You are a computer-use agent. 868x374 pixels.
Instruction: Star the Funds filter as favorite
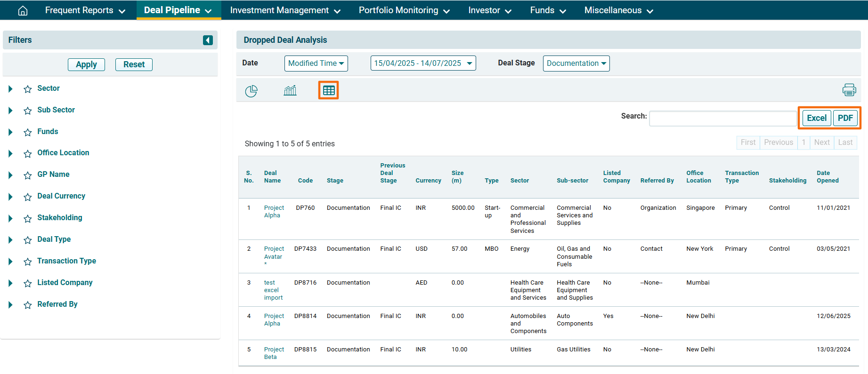28,132
